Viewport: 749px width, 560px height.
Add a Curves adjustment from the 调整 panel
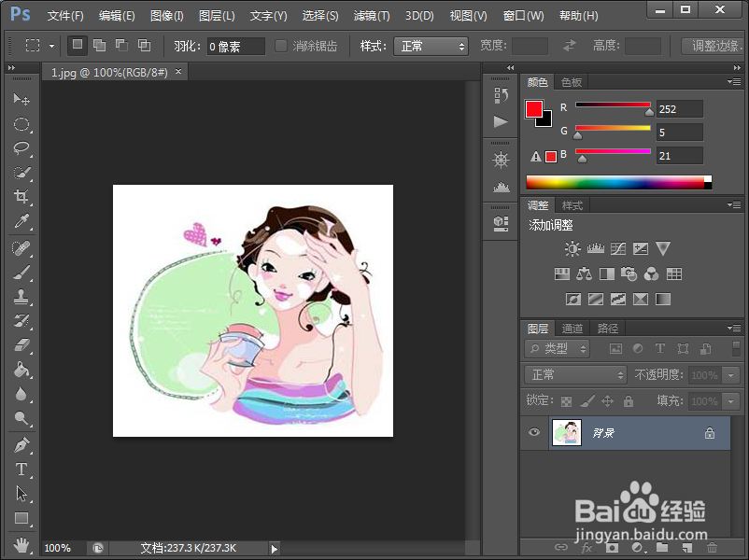pos(619,249)
